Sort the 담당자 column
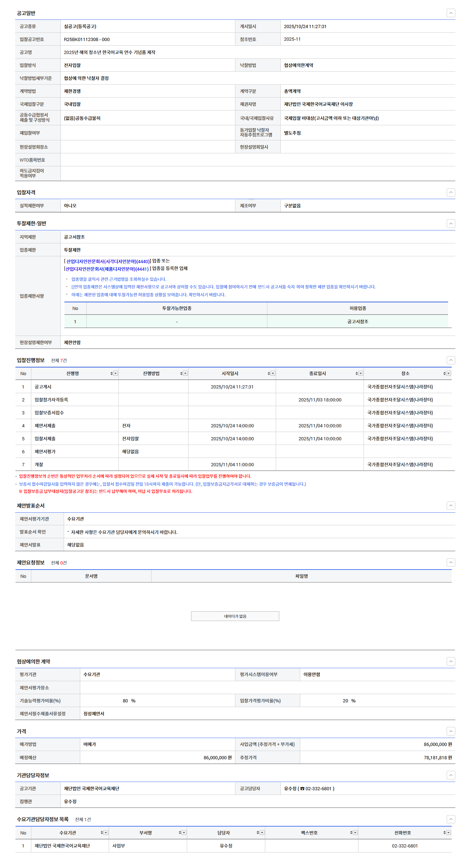Image resolution: width=469 pixels, height=868 pixels. coord(258,832)
